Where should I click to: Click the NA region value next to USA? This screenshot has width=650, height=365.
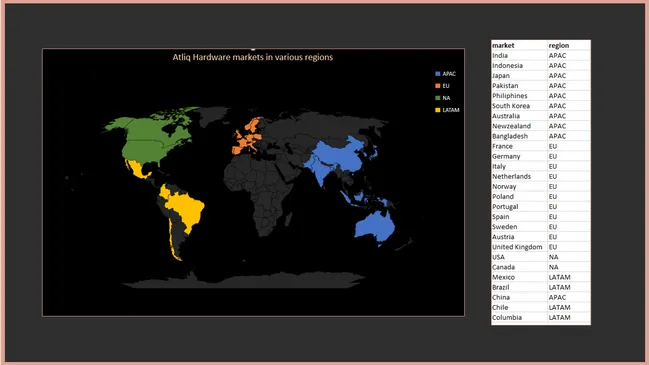pos(569,257)
